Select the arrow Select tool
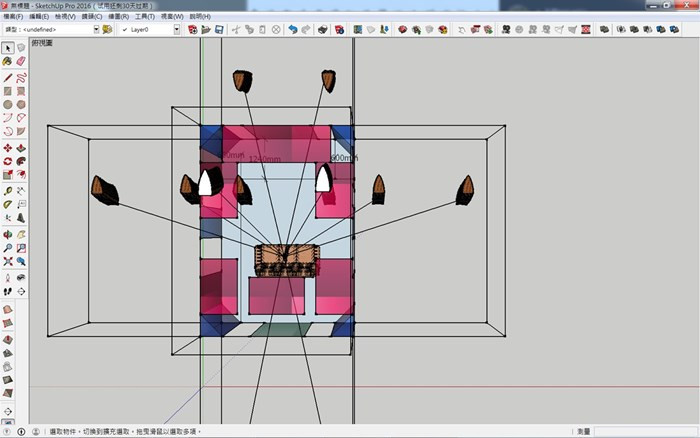 click(x=8, y=48)
